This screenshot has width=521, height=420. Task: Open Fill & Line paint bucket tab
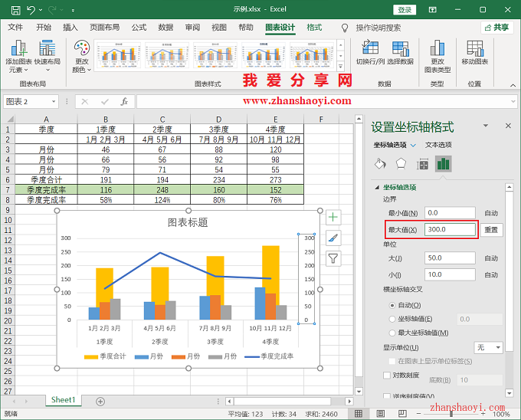[x=380, y=164]
